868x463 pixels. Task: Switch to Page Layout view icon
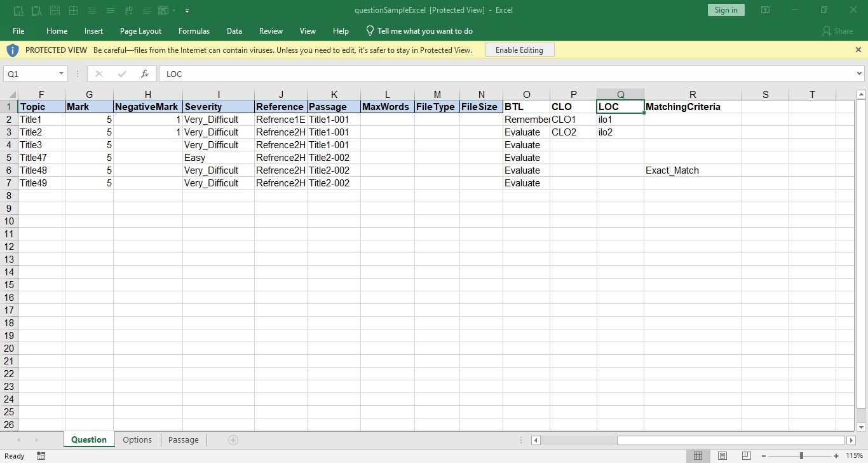[x=722, y=455]
